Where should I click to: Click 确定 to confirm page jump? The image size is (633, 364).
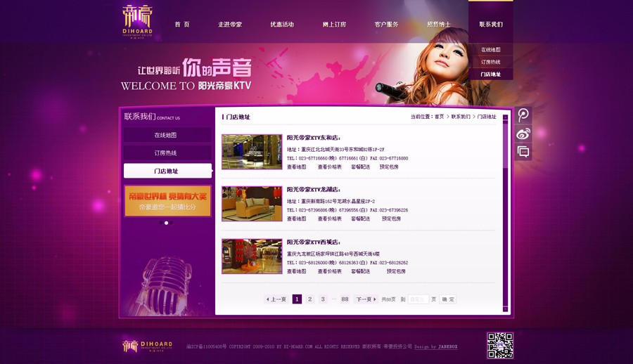[x=448, y=299]
